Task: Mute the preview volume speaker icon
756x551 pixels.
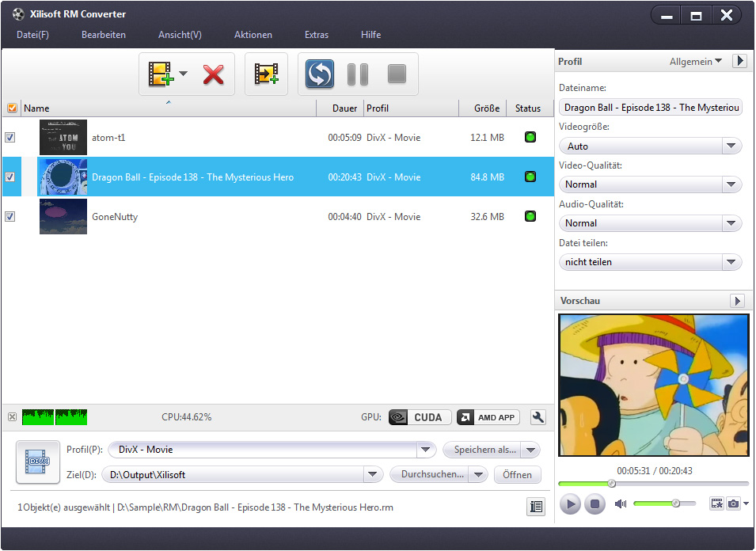Action: 621,503
